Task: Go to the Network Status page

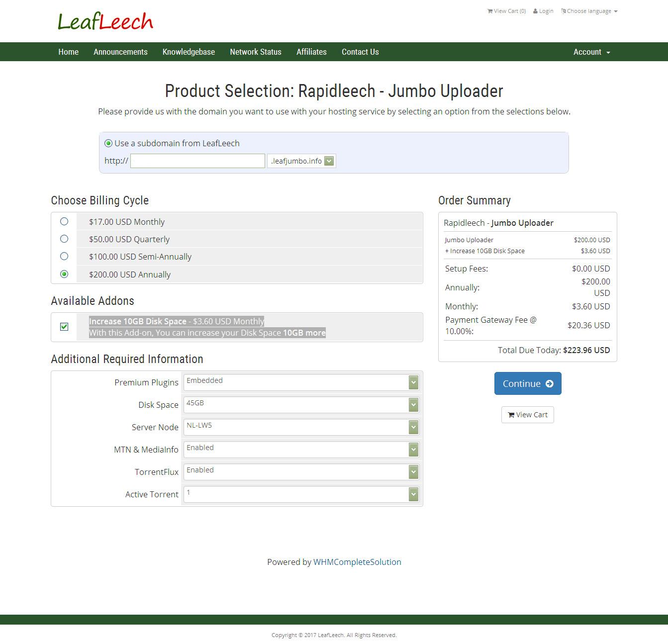Action: (x=255, y=52)
